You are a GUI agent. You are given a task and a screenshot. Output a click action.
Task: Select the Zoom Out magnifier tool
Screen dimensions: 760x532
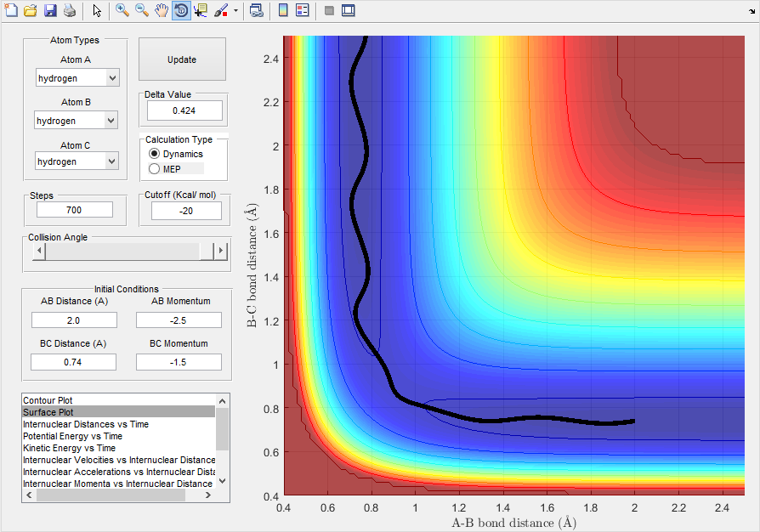(142, 11)
